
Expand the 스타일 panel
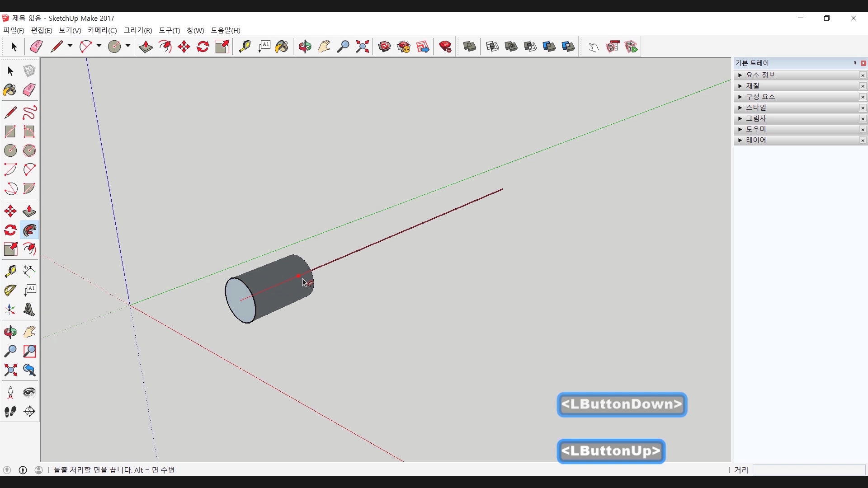click(740, 108)
